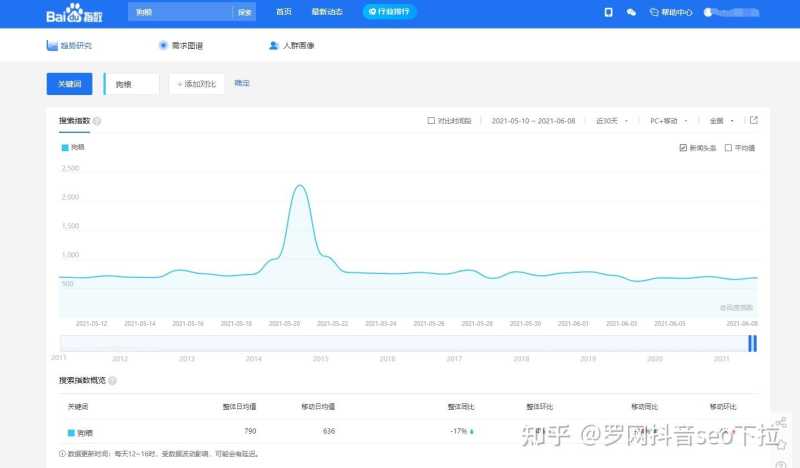Click the 趋势研究 chart icon

tap(52, 45)
